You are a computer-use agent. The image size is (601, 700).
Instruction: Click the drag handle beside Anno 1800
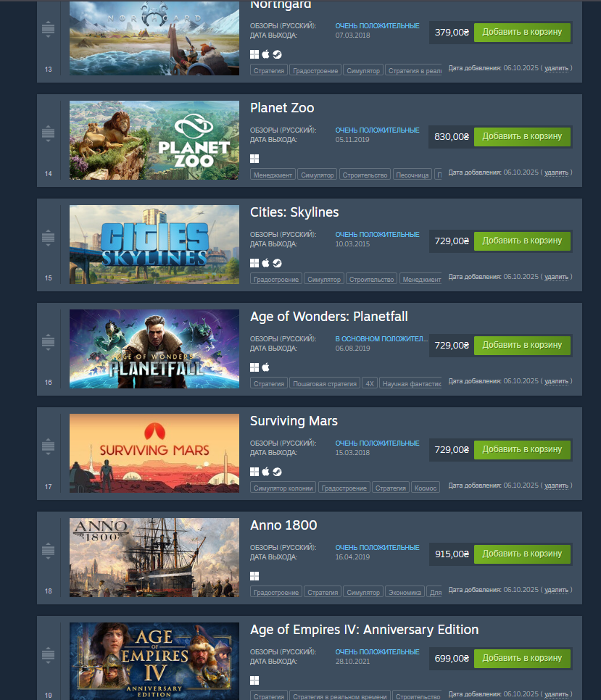(x=49, y=551)
